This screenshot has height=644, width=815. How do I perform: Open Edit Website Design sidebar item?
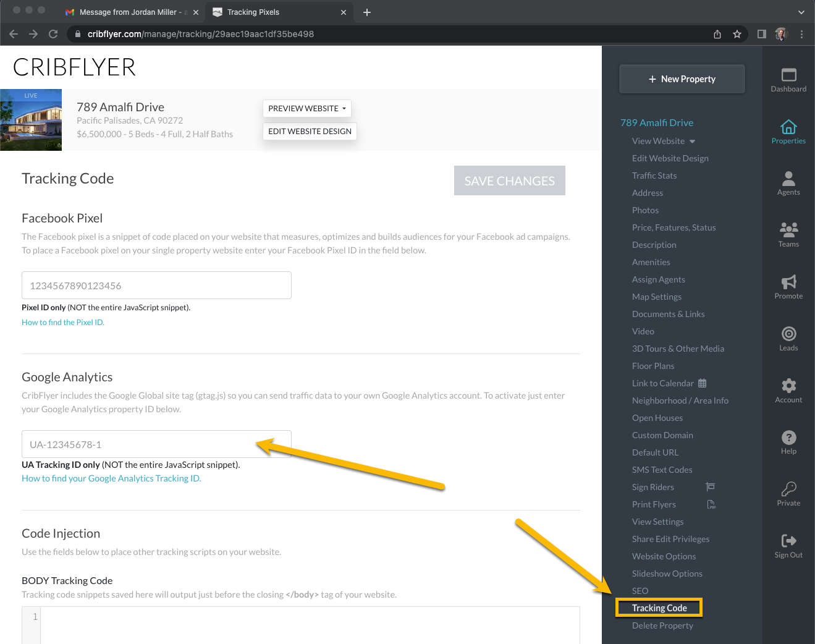click(x=670, y=158)
